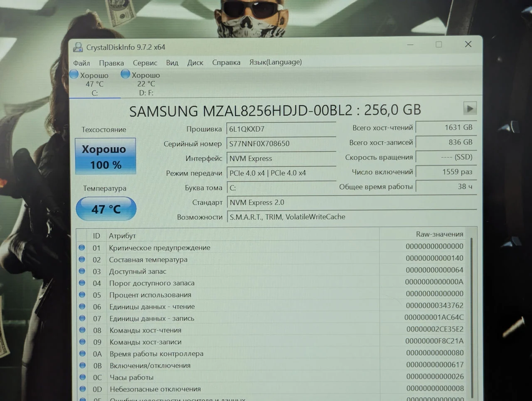The width and height of the screenshot is (532, 401).
Task: Open the Правка menu
Action: point(111,63)
